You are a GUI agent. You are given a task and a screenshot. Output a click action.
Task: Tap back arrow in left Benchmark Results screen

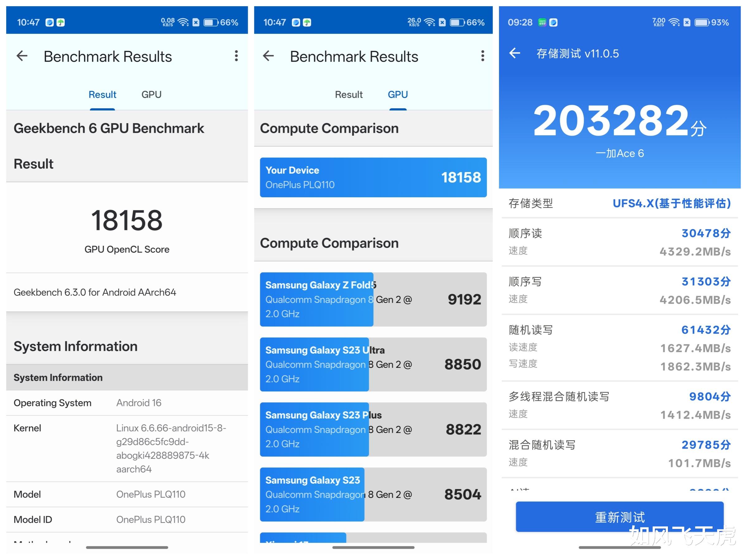[x=22, y=56]
